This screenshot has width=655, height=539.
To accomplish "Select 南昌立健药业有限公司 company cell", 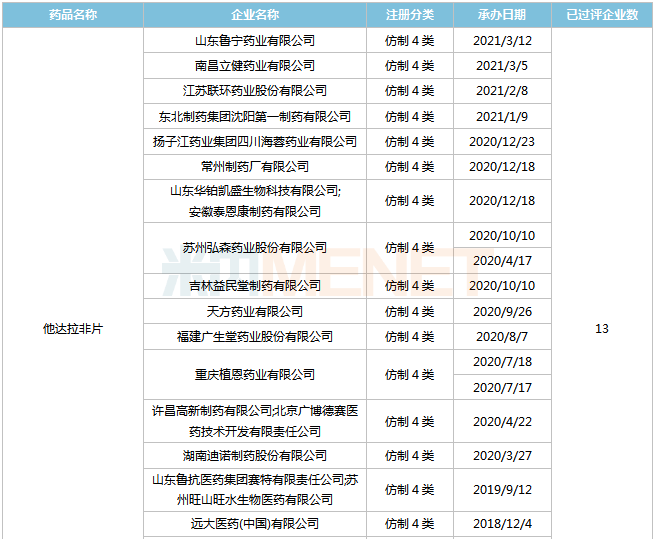I will [255, 66].
